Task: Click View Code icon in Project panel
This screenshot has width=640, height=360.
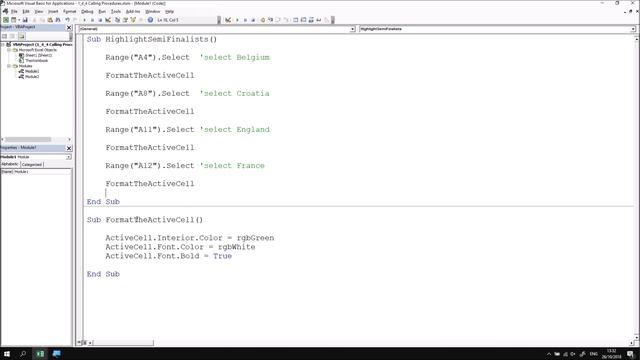Action: [4, 36]
